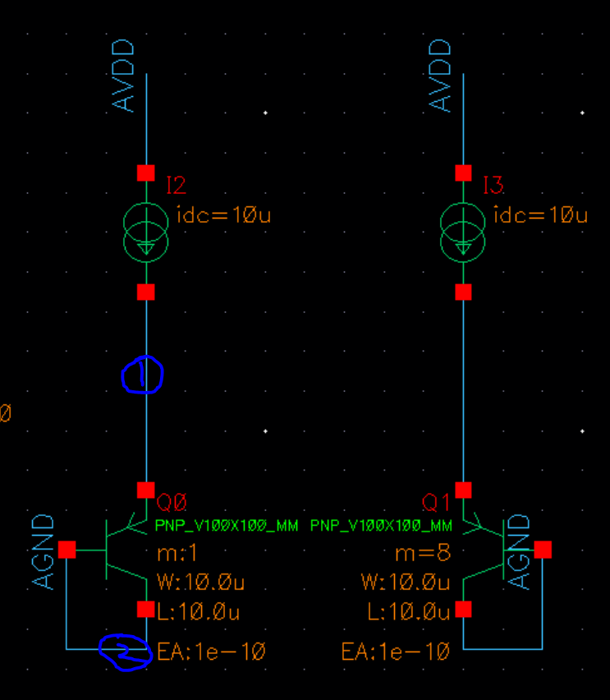Click the emitter pin above Q1
The width and height of the screenshot is (610, 700).
(463, 490)
